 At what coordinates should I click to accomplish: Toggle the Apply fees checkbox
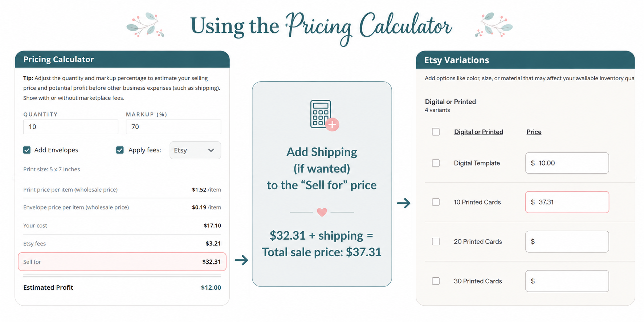pyautogui.click(x=120, y=150)
